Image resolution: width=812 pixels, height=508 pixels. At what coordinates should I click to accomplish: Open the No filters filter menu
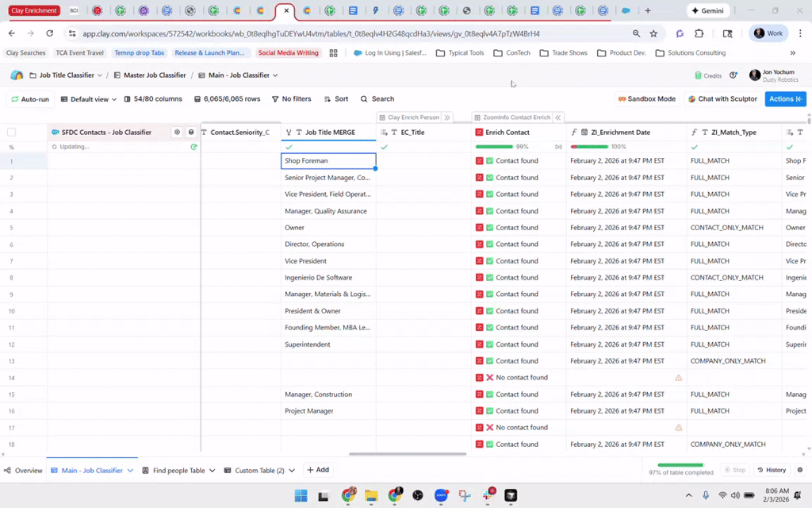(x=291, y=99)
